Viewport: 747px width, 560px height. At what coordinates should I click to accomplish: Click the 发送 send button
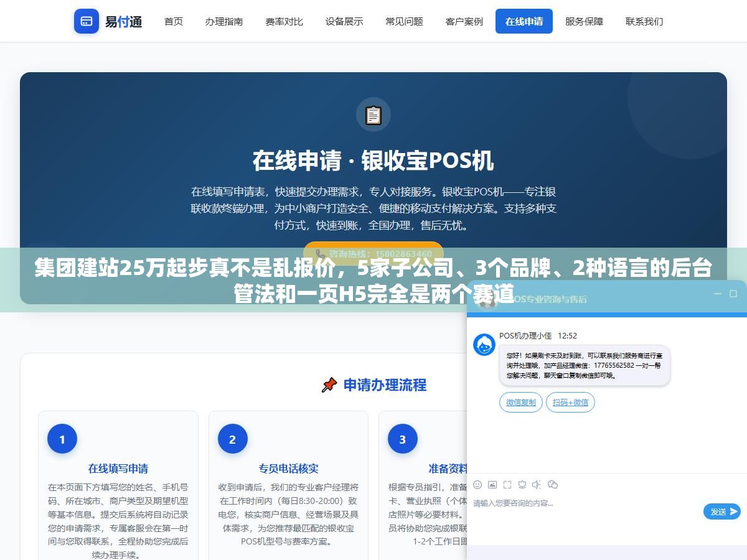[722, 511]
